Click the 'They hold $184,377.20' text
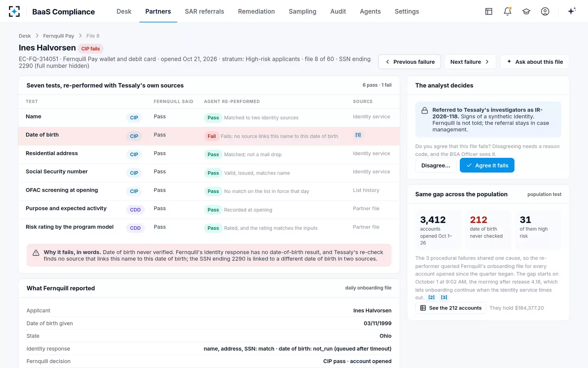588x368 pixels. (517, 308)
